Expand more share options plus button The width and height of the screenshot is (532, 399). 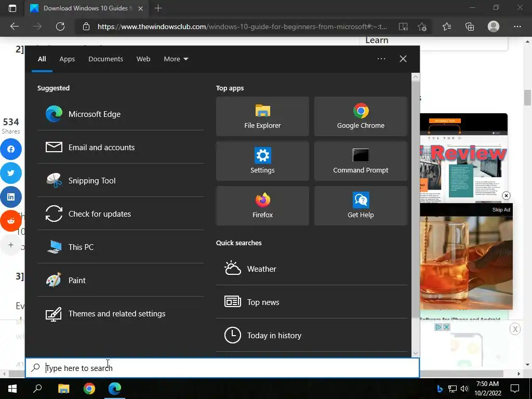point(11,245)
